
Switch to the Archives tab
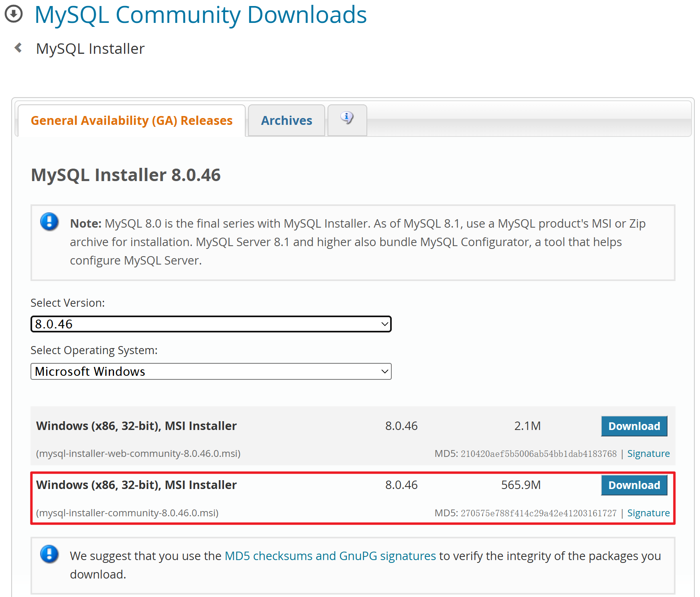click(x=287, y=120)
